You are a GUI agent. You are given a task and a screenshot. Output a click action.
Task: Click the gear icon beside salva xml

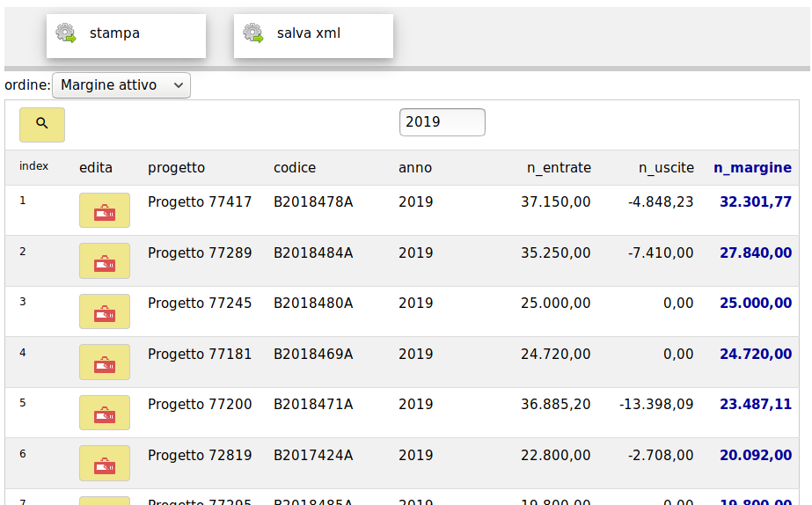(253, 33)
